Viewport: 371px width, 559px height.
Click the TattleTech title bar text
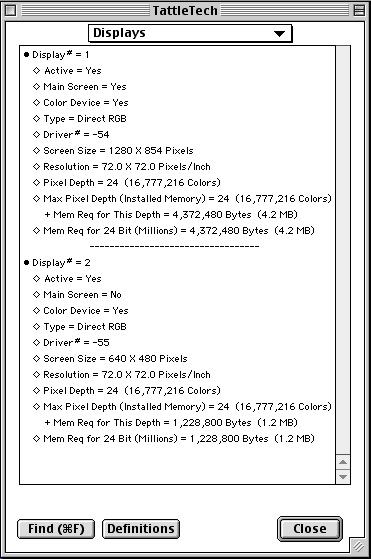[185, 11]
